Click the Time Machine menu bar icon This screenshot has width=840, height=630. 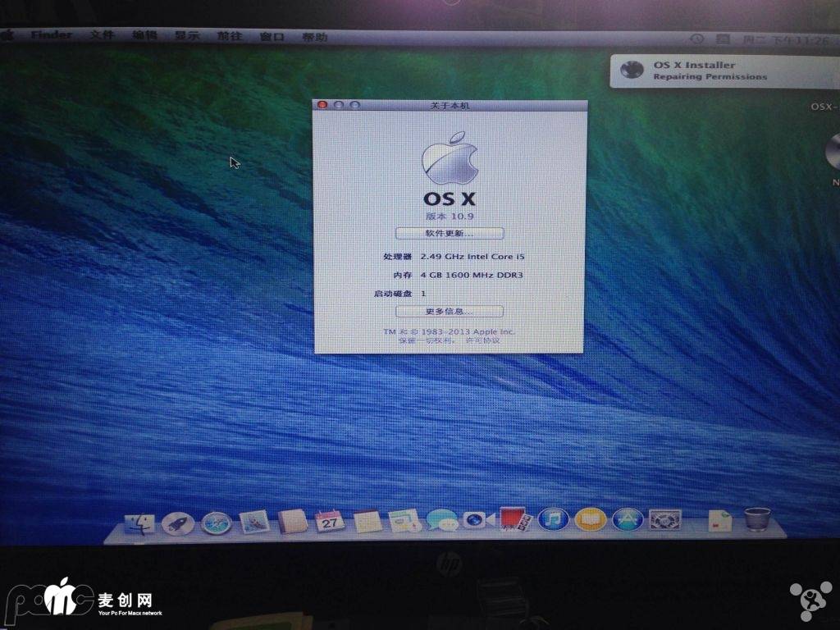(x=696, y=39)
